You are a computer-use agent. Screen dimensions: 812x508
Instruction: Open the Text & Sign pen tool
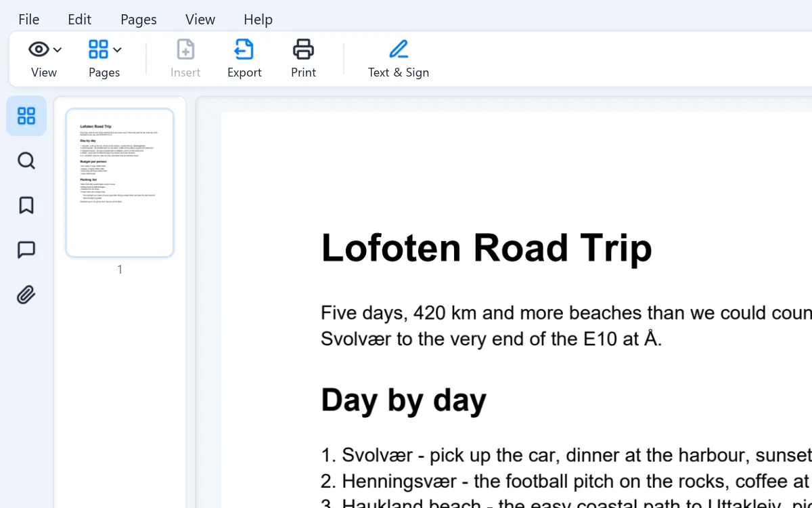pyautogui.click(x=399, y=49)
